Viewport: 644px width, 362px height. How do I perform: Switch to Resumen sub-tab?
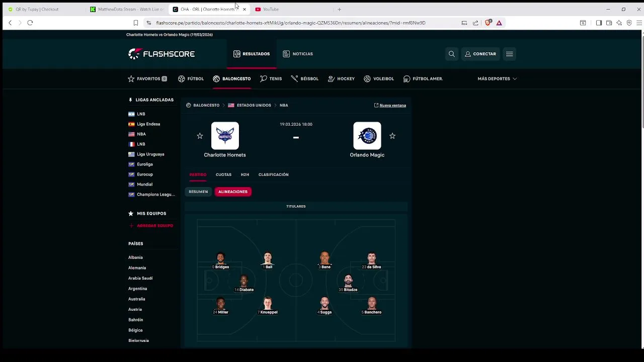[198, 192]
